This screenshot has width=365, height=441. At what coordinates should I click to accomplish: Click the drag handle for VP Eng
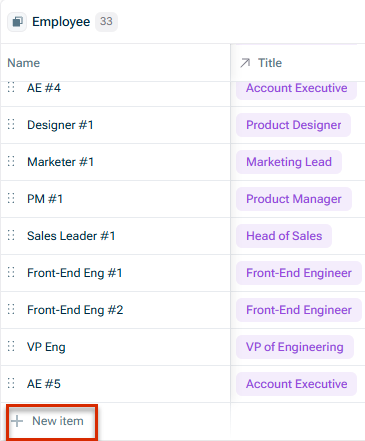[x=11, y=347]
